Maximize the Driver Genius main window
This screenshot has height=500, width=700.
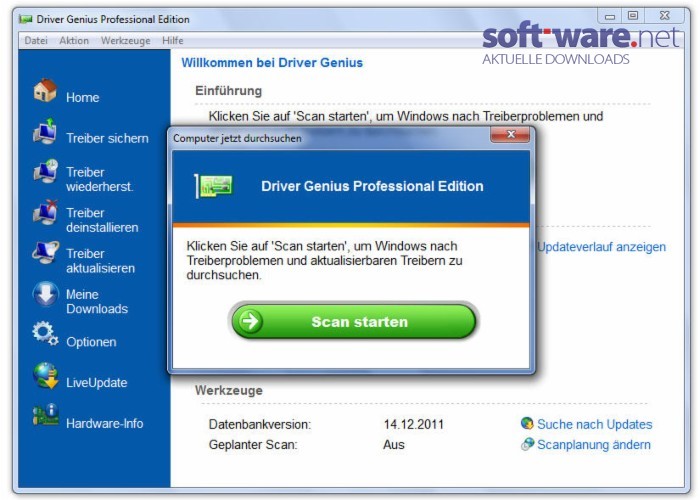tap(633, 16)
